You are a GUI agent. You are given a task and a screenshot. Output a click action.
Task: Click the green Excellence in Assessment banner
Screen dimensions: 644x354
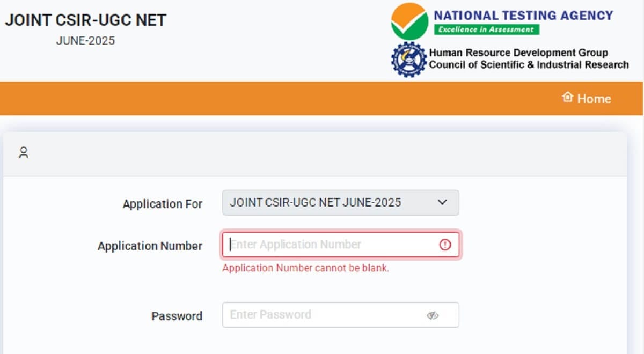coord(486,29)
